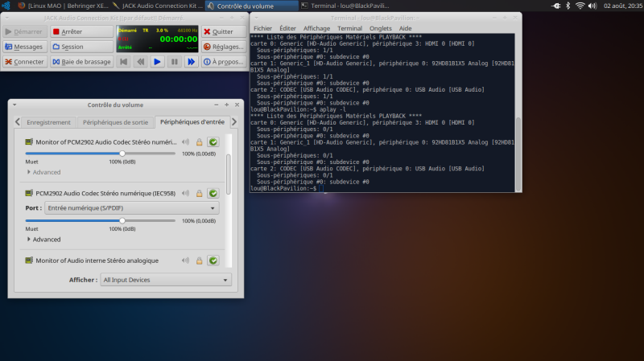Screen dimensions: 644x361
Task: Click the JACK transport time display
Action: 178,39
